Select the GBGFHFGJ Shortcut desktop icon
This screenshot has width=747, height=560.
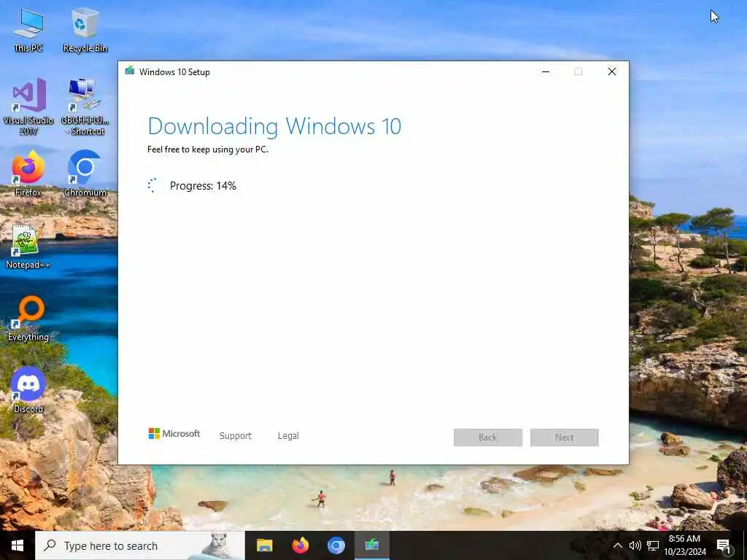tap(85, 106)
